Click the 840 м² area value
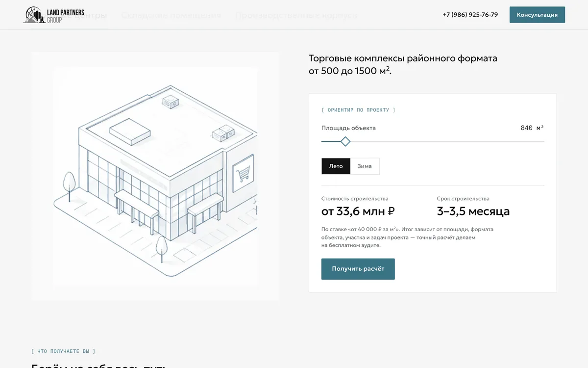Screen dimensions: 588x368 coord(532,128)
